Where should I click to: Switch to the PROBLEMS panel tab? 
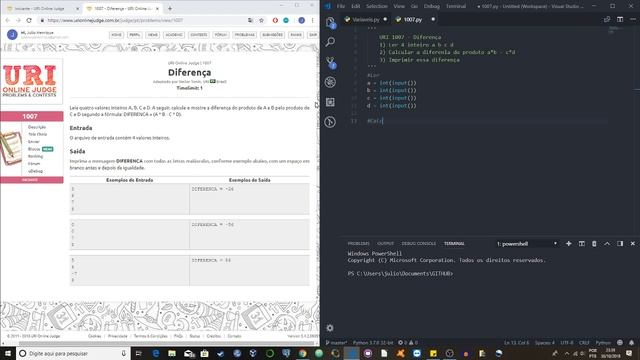tap(358, 244)
